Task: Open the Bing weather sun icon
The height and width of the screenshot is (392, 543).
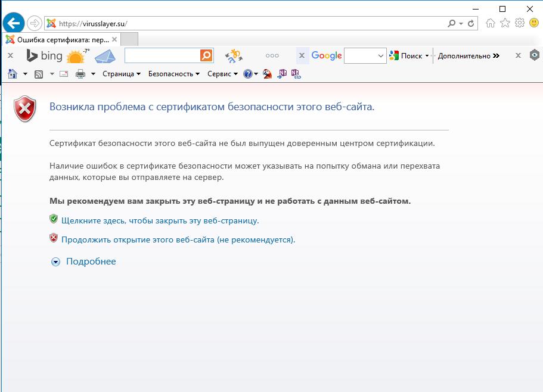Action: (x=76, y=56)
